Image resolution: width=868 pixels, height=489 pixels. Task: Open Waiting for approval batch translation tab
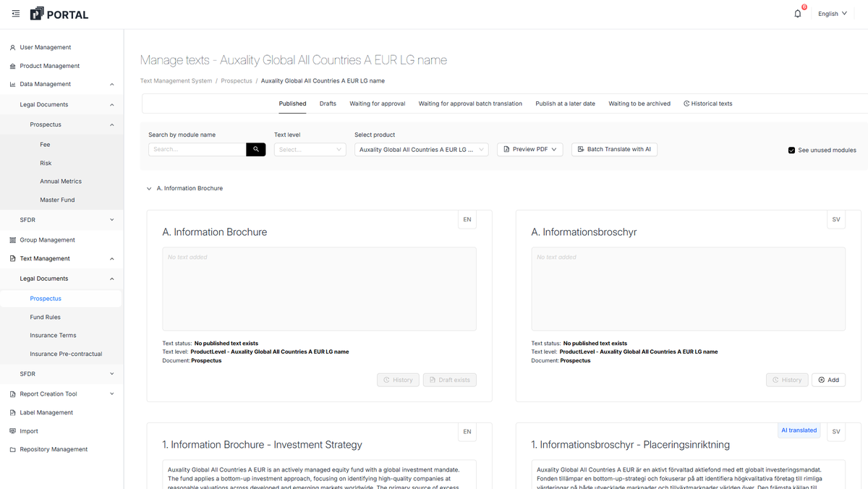tap(470, 103)
